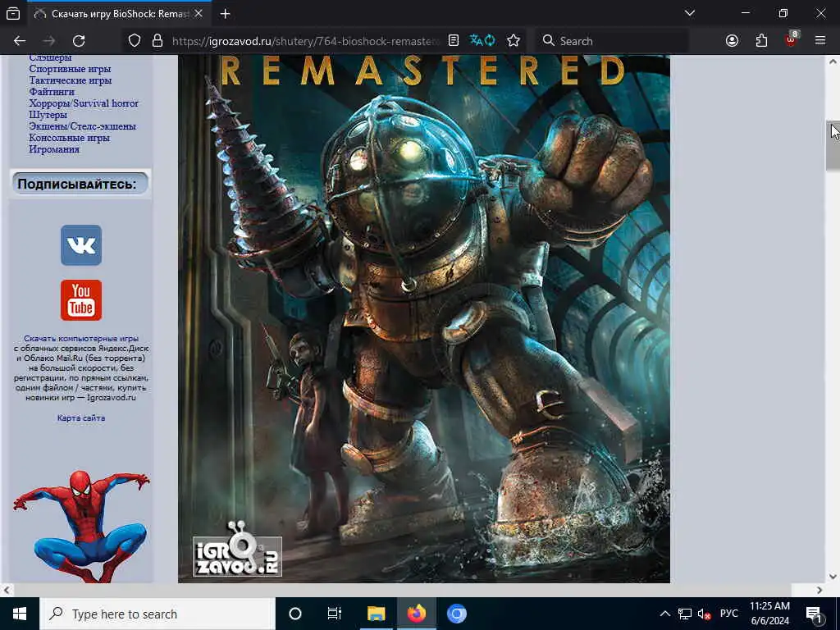Visit the YouTube channel icon

(81, 300)
